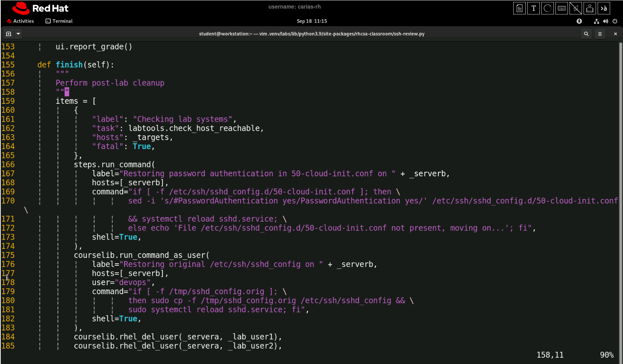
Task: Click the volume speaker icon
Action: 605,21
